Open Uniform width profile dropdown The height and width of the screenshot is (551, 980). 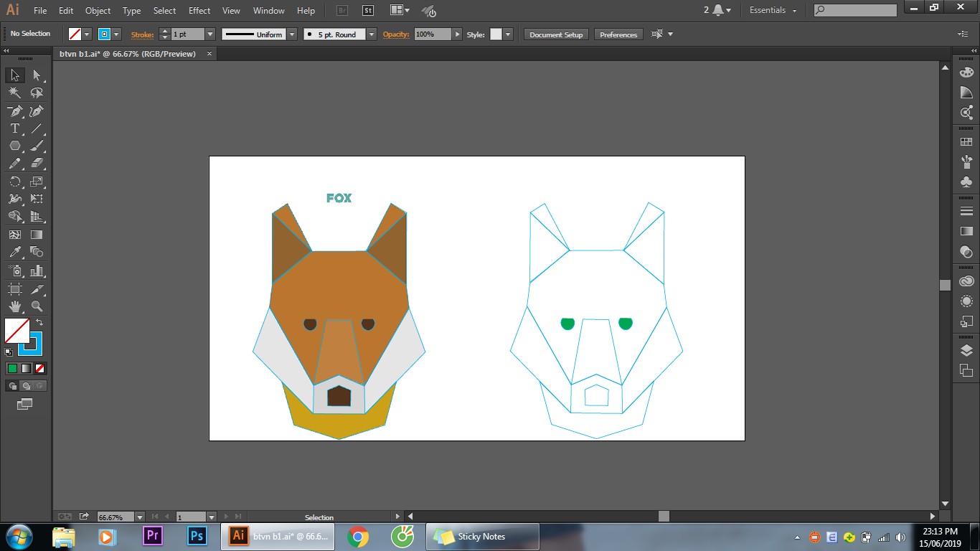292,34
